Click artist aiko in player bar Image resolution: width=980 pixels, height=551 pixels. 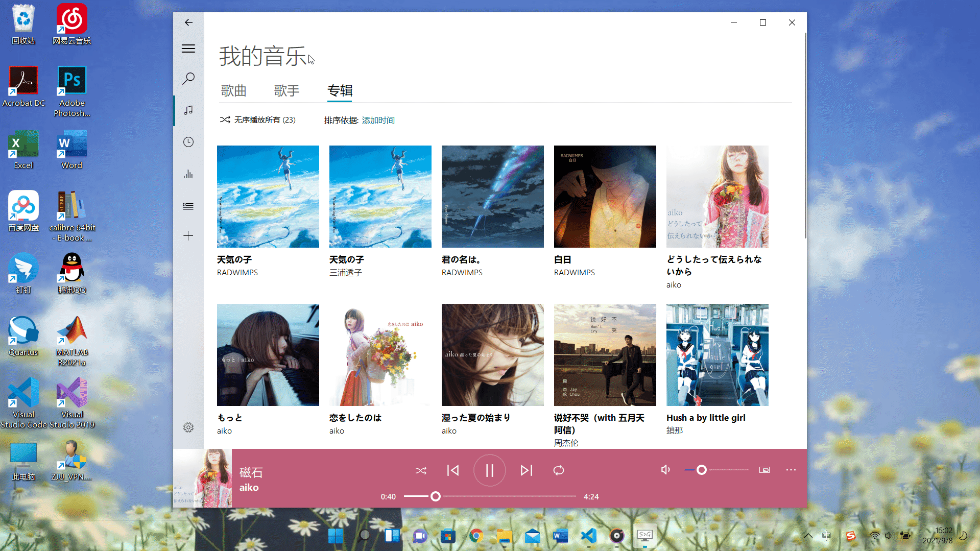coord(249,488)
